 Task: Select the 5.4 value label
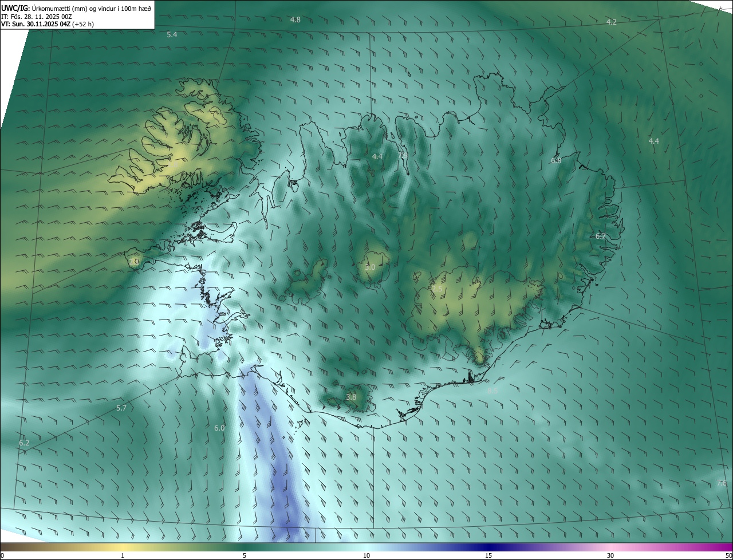coord(172,35)
